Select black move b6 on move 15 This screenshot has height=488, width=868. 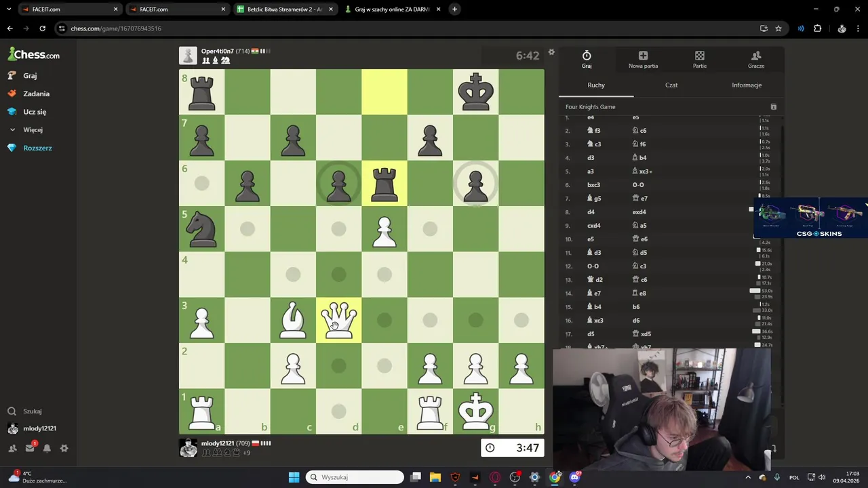(x=636, y=307)
